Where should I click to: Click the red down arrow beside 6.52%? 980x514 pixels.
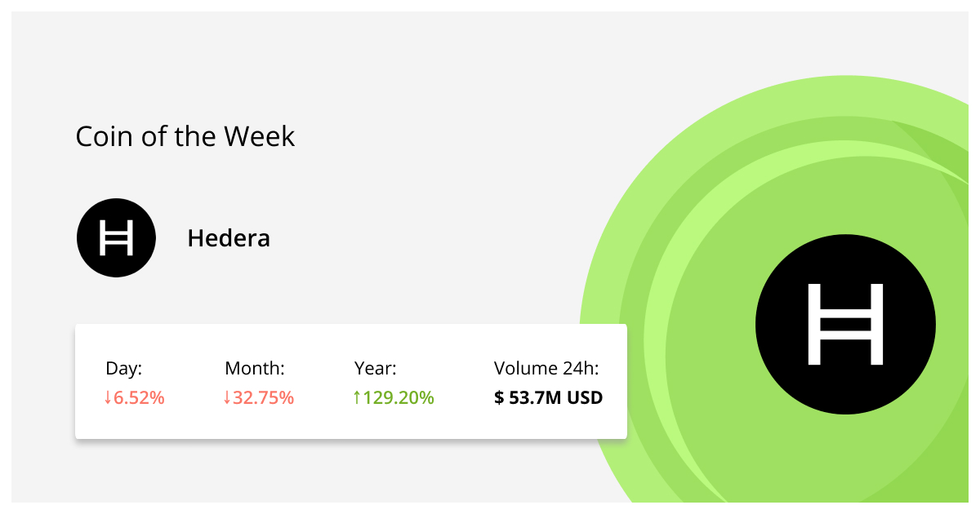point(107,398)
